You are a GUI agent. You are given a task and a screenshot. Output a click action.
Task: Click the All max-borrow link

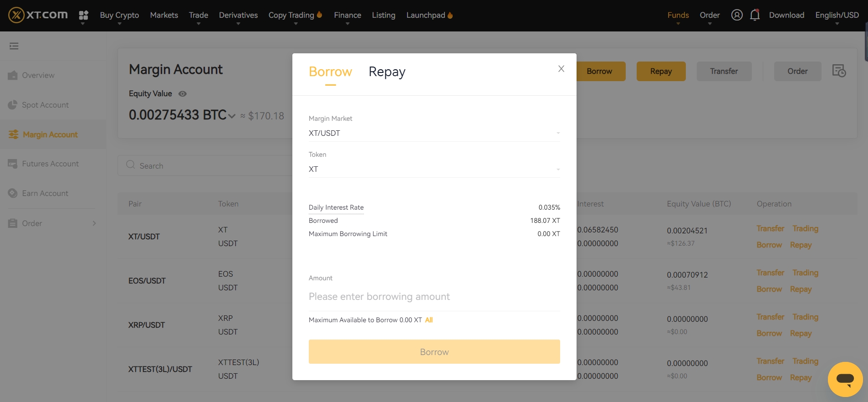pyautogui.click(x=429, y=320)
